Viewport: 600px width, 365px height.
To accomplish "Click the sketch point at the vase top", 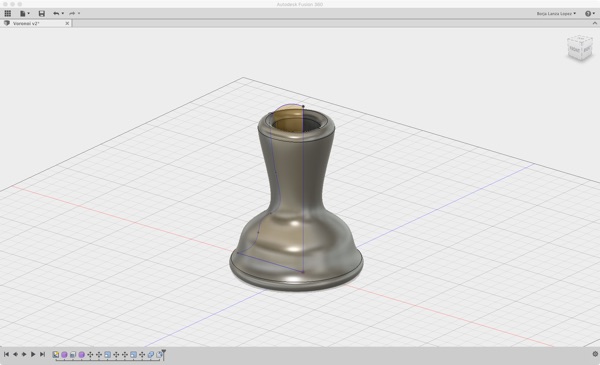I will [303, 106].
